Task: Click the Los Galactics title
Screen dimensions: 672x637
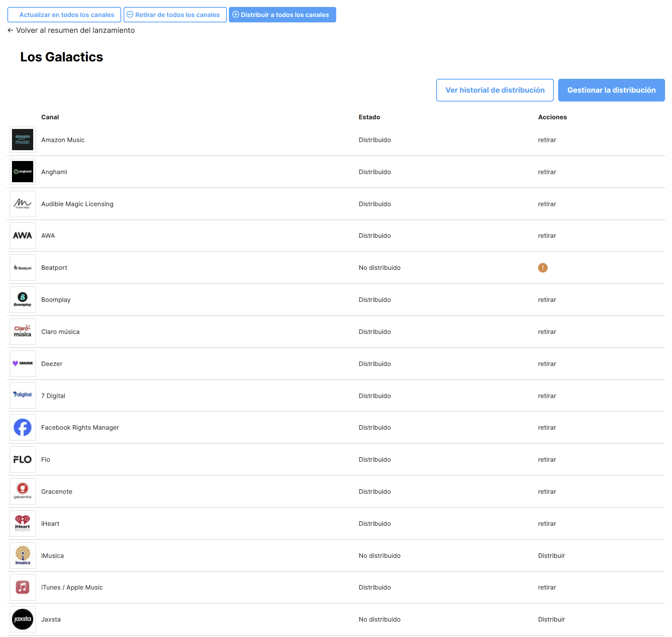Action: click(x=62, y=57)
